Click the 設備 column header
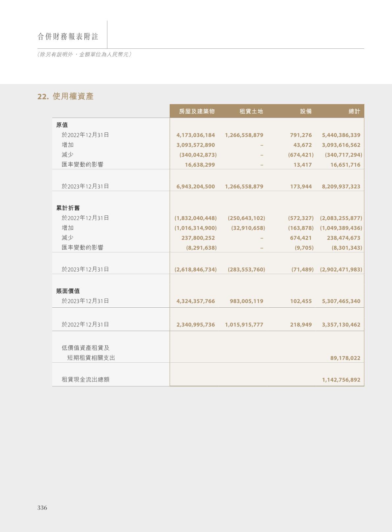The height and width of the screenshot is (532, 392). 306,111
